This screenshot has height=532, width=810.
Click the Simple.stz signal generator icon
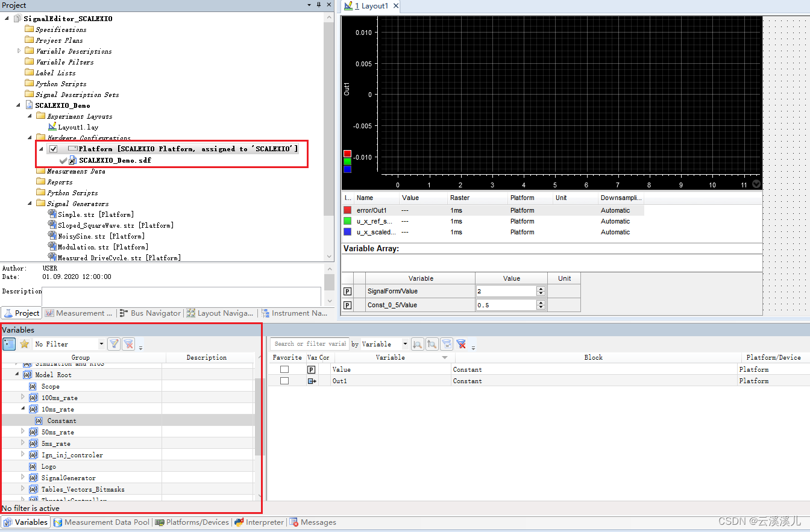click(x=52, y=214)
